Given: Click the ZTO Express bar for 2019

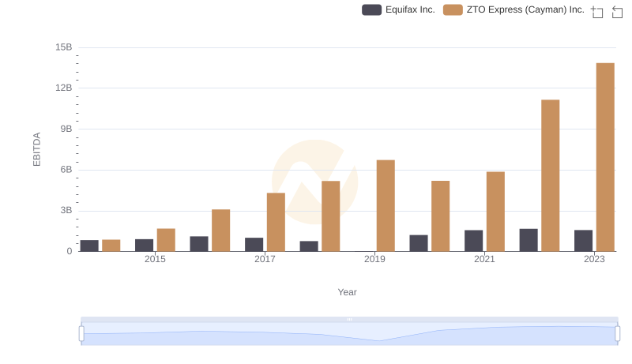Looking at the screenshot, I should point(386,206).
